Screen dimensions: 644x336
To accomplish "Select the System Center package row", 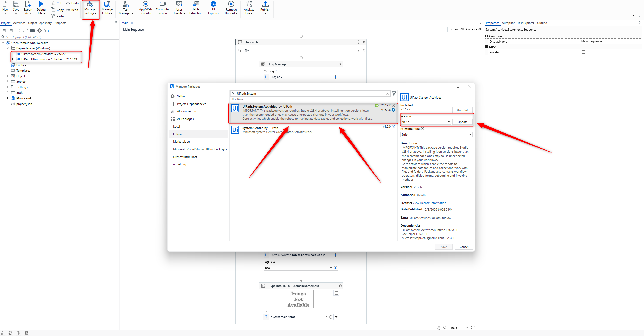I will coord(313,130).
